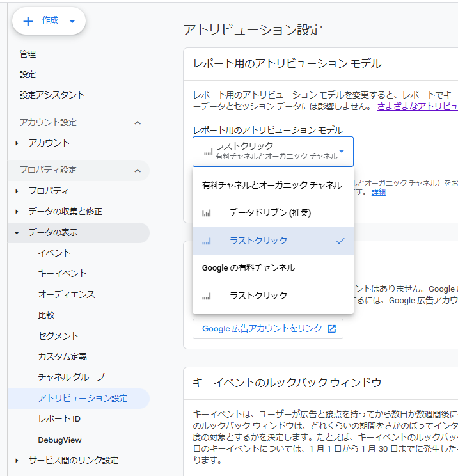Click the Google 広告アカウントをリンク button
458x476 pixels.
pos(268,329)
